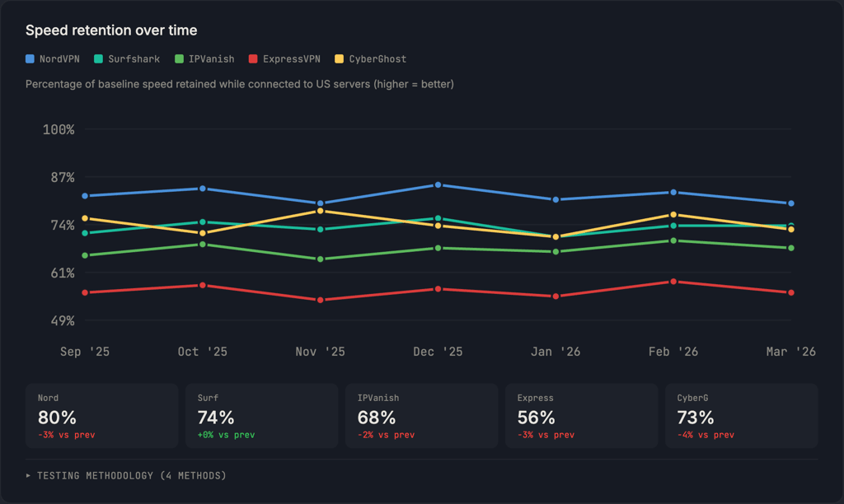Select NordVPN data point for Mar '26
844x504 pixels.
[790, 203]
